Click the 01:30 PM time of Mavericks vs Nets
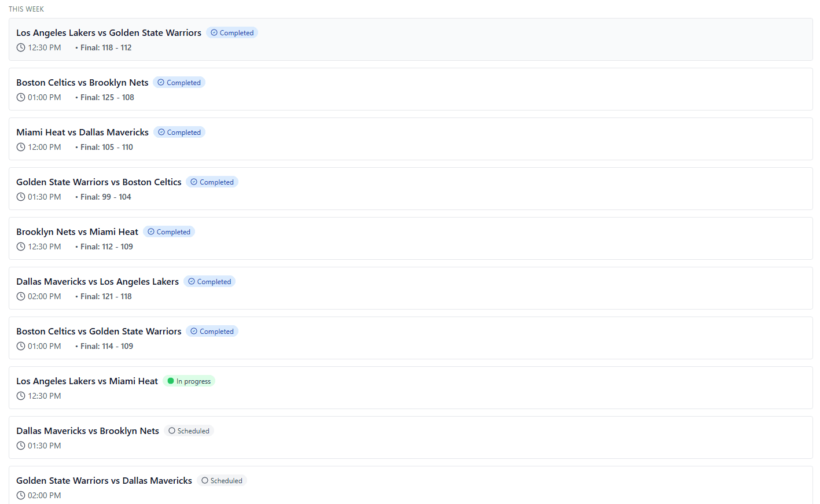The image size is (820, 504). (x=44, y=446)
